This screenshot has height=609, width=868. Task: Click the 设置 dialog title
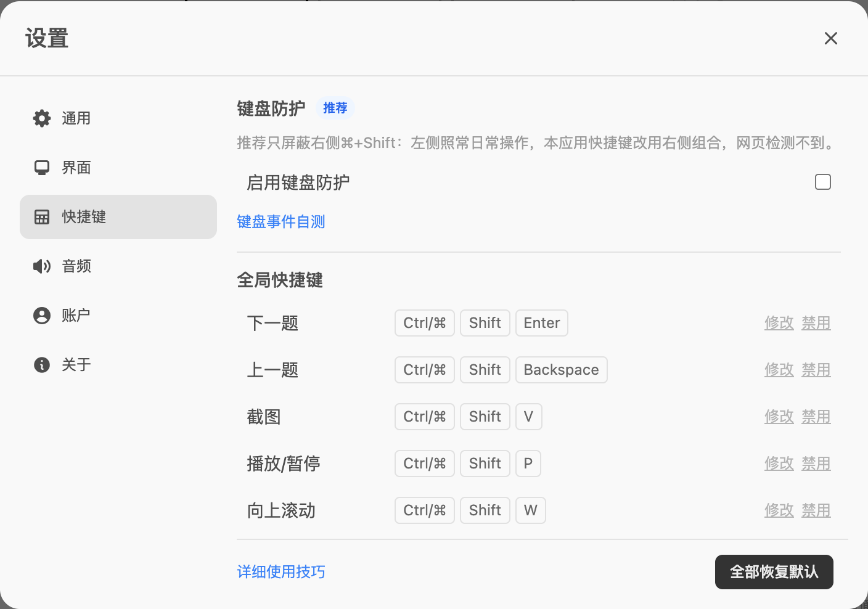pyautogui.click(x=47, y=38)
